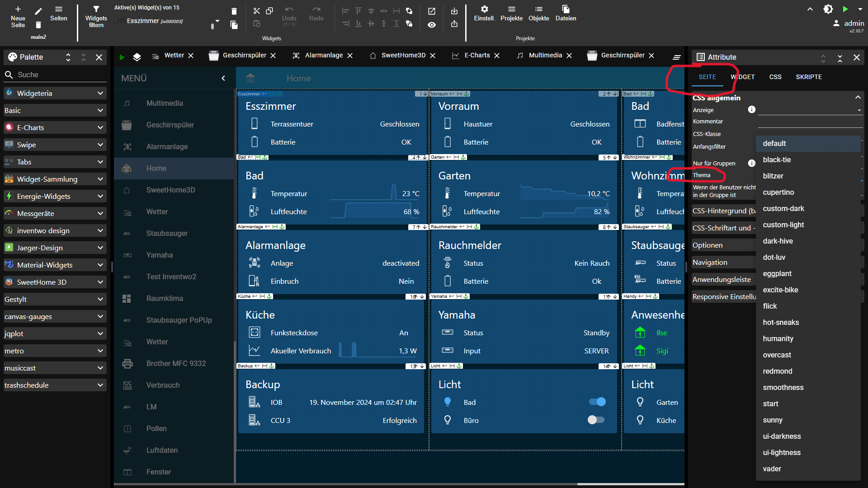Open the Anzeige dropdown in attributes
The image size is (868, 488).
coord(809,110)
